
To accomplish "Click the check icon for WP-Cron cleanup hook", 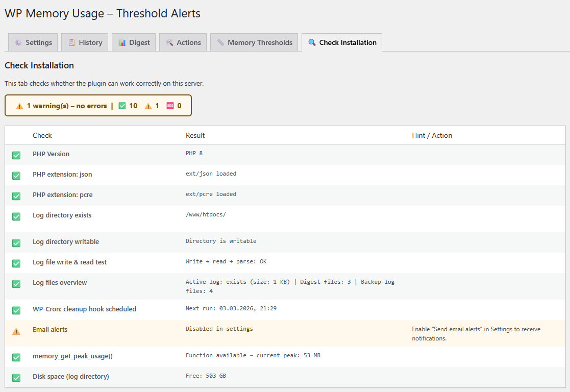I will pyautogui.click(x=16, y=310).
